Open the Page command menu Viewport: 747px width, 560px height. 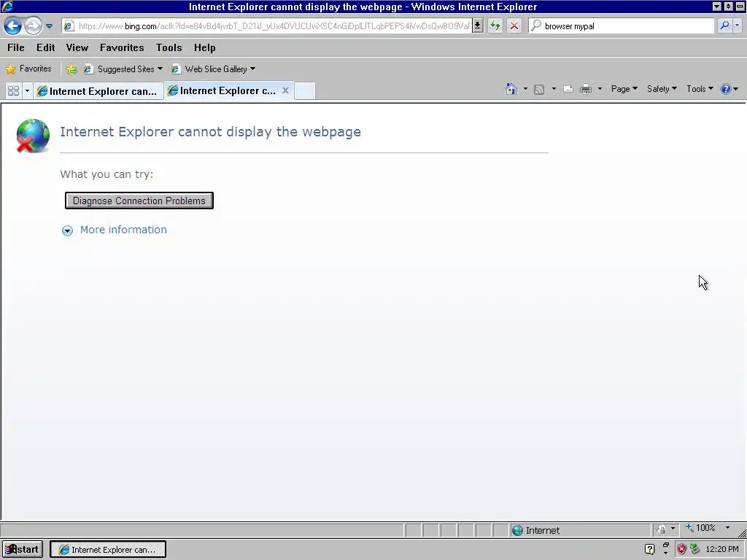(624, 89)
